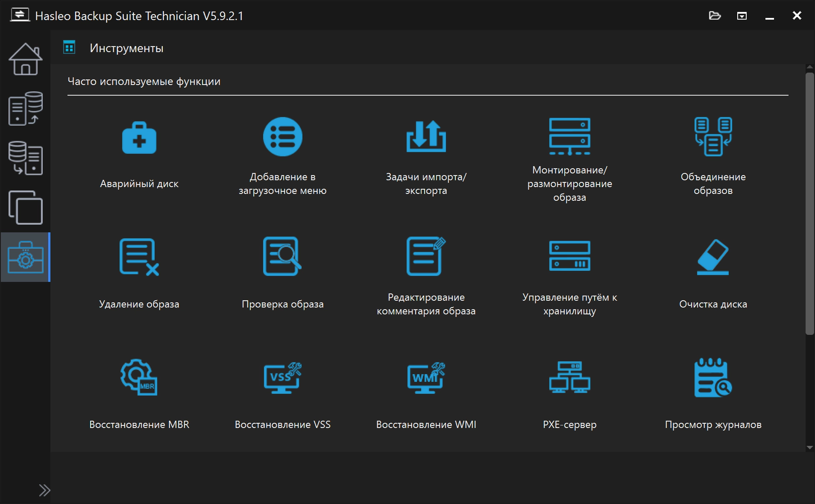Click the Аварийный диск label

click(139, 184)
